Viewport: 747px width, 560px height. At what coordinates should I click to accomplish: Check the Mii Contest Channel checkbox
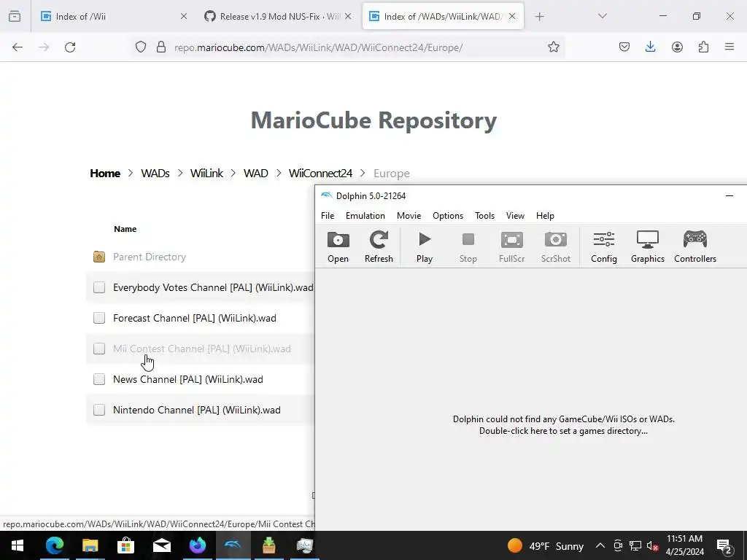coord(99,349)
